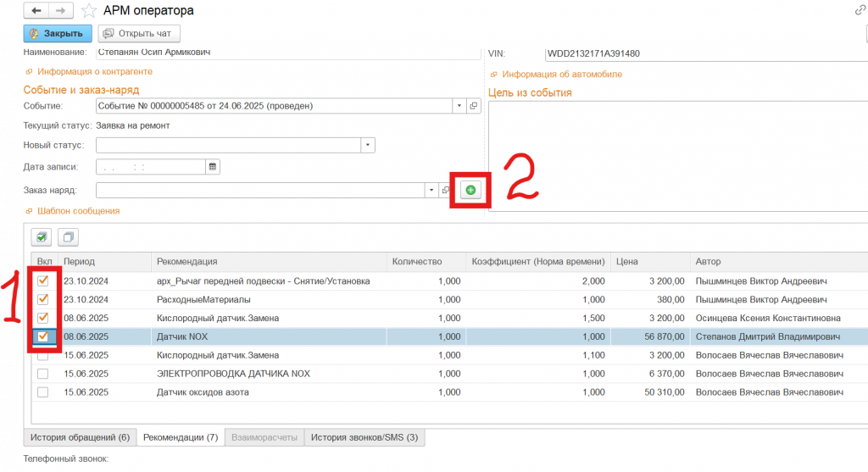
Task: Click the back navigation arrow
Action: [x=36, y=11]
